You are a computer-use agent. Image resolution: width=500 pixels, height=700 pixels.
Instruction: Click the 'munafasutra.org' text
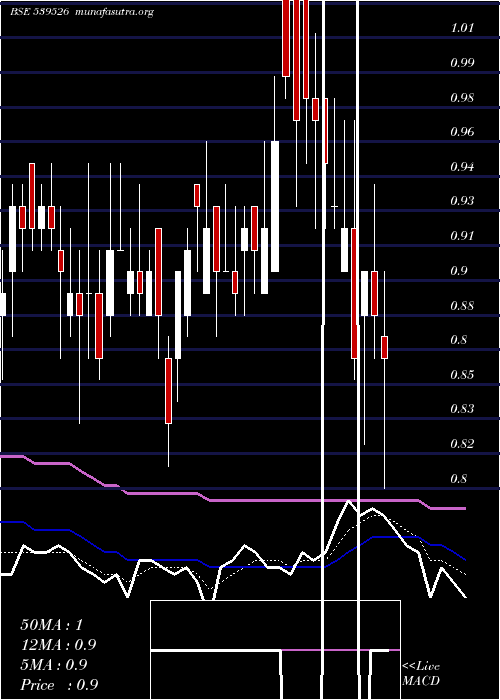point(115,12)
